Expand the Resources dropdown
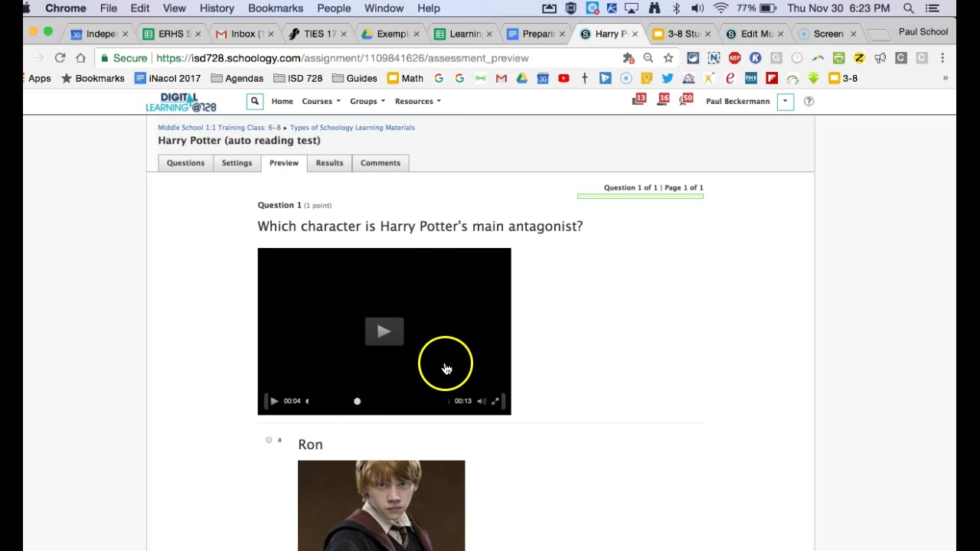This screenshot has height=551, width=980. coord(417,101)
